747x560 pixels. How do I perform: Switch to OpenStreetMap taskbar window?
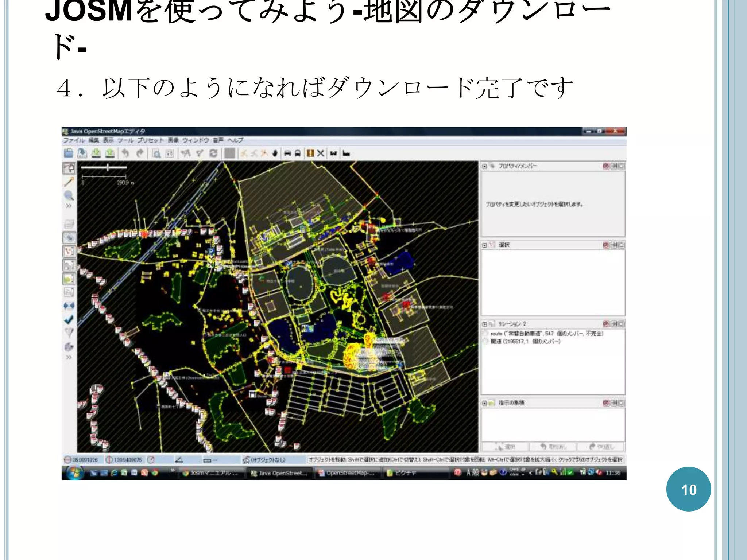347,473
